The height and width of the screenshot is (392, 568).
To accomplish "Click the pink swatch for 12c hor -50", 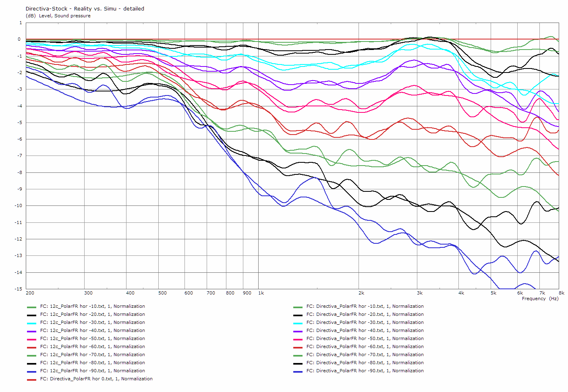I will [x=31, y=339].
